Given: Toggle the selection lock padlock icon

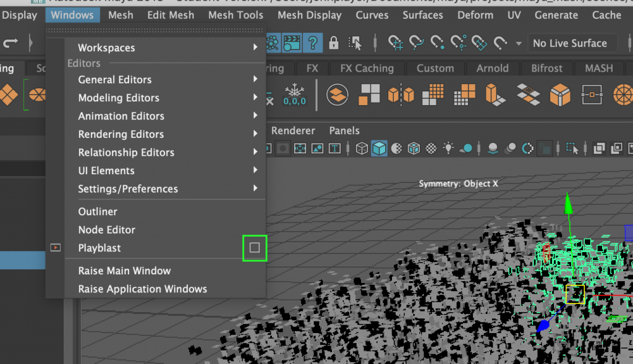Looking at the screenshot, I should [334, 43].
